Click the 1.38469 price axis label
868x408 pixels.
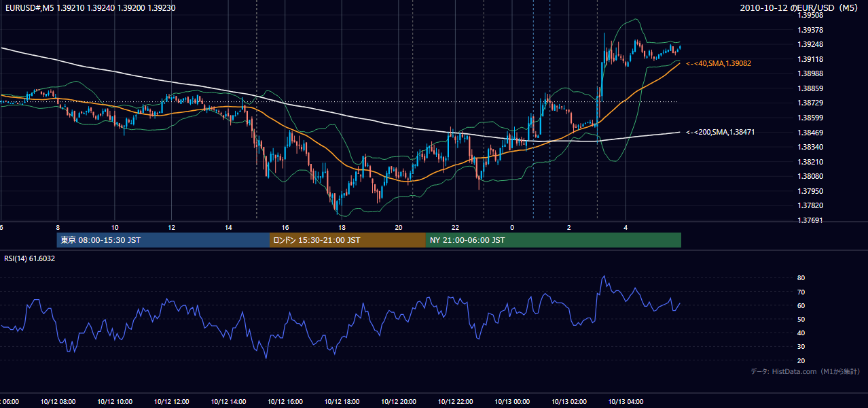[x=810, y=133]
